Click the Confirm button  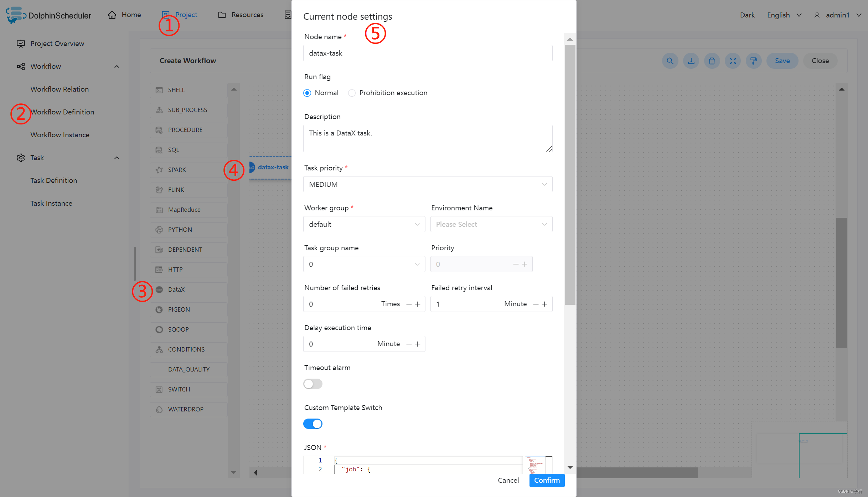click(x=545, y=480)
